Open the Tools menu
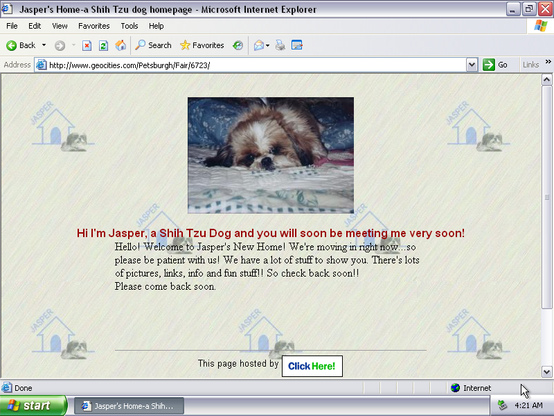Image resolution: width=554 pixels, height=416 pixels. pyautogui.click(x=129, y=26)
